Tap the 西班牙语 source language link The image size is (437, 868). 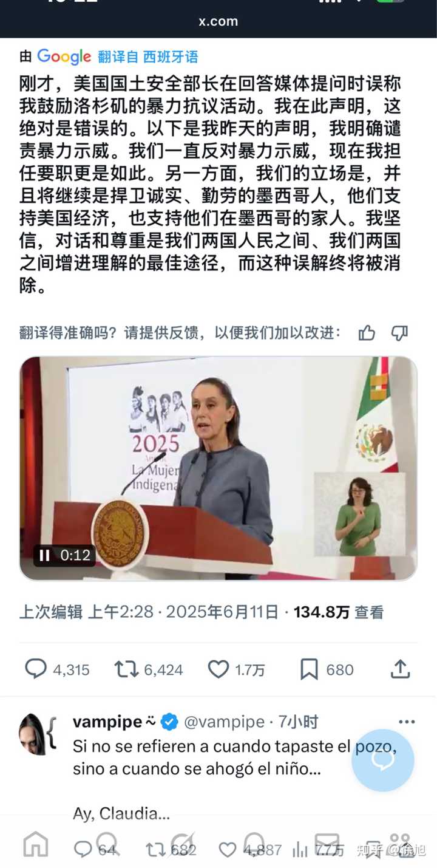point(171,57)
